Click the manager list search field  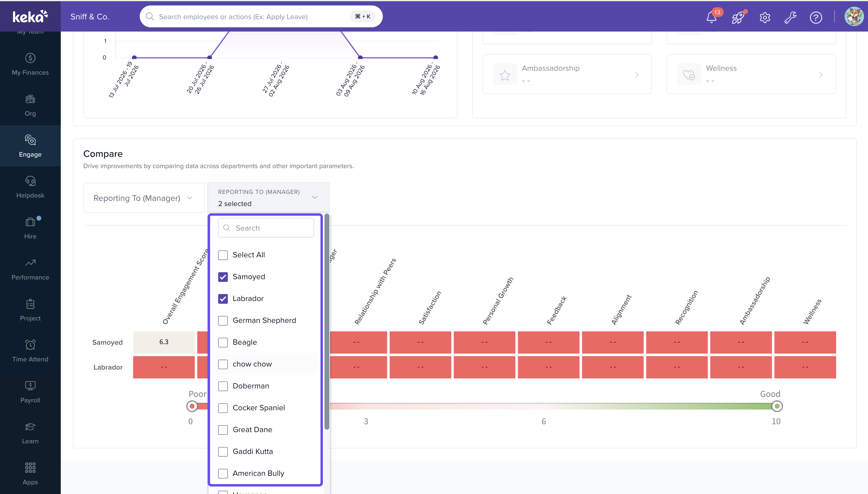click(x=266, y=228)
